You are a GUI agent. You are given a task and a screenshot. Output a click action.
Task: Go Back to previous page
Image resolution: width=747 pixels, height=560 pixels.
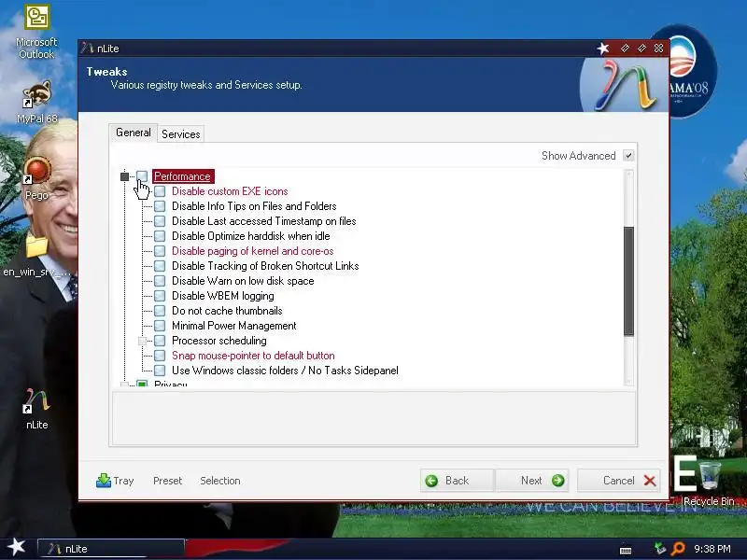457,481
